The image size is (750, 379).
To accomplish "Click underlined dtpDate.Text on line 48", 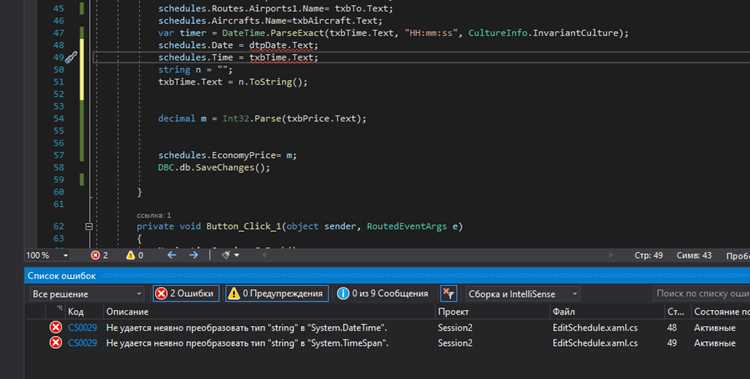I will point(281,45).
